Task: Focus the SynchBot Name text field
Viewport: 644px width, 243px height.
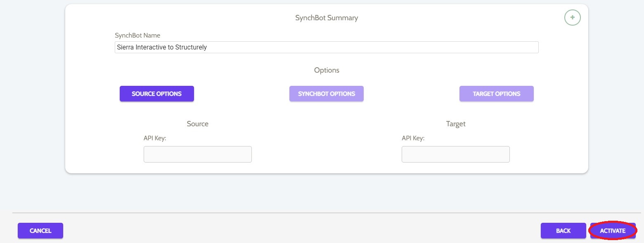Action: click(327, 47)
